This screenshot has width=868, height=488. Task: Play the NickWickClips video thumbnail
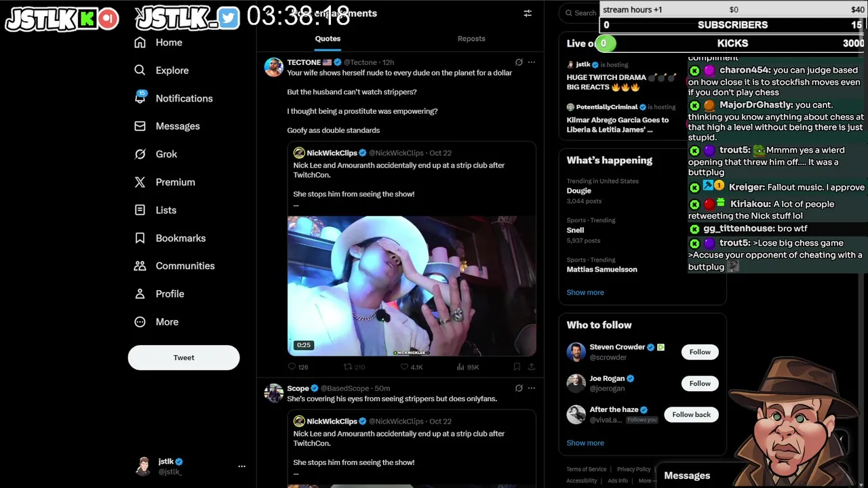[412, 286]
